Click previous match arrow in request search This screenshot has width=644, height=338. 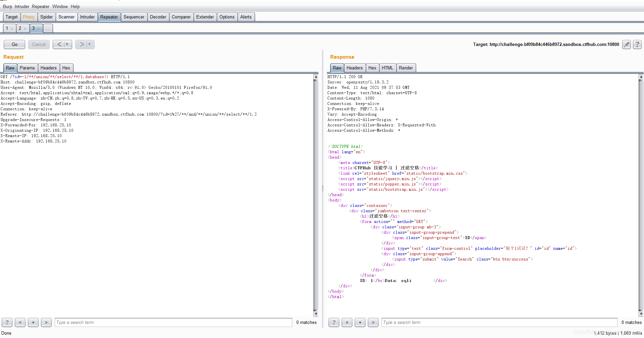tap(20, 322)
